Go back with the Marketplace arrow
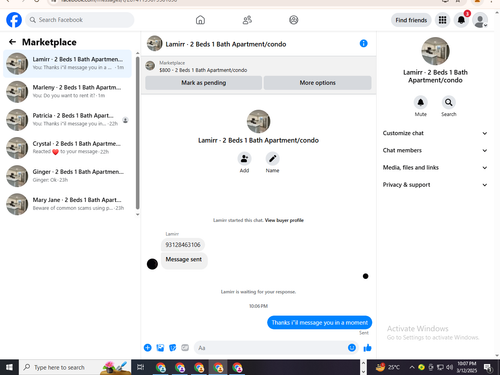The image size is (500, 375). coord(12,42)
